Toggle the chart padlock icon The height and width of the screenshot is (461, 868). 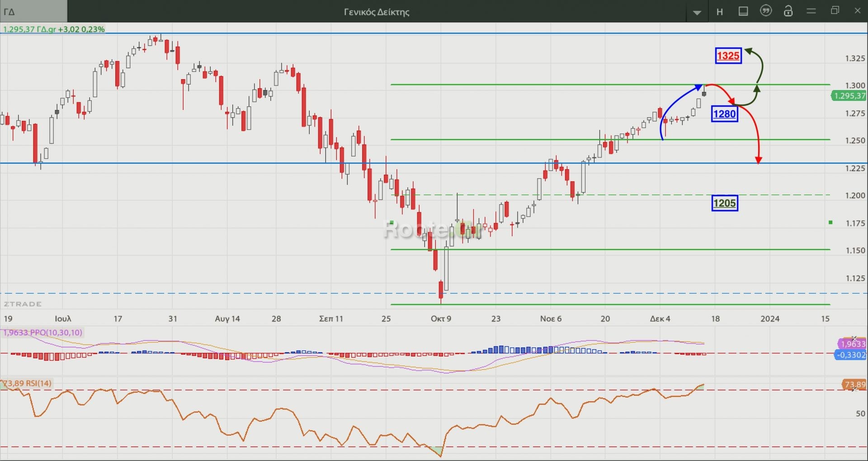tap(788, 11)
